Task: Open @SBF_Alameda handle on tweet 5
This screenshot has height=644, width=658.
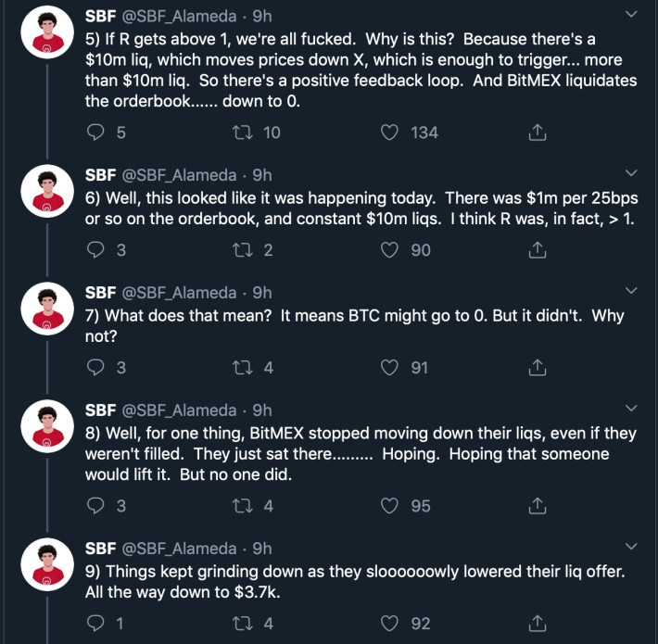Action: [x=179, y=17]
